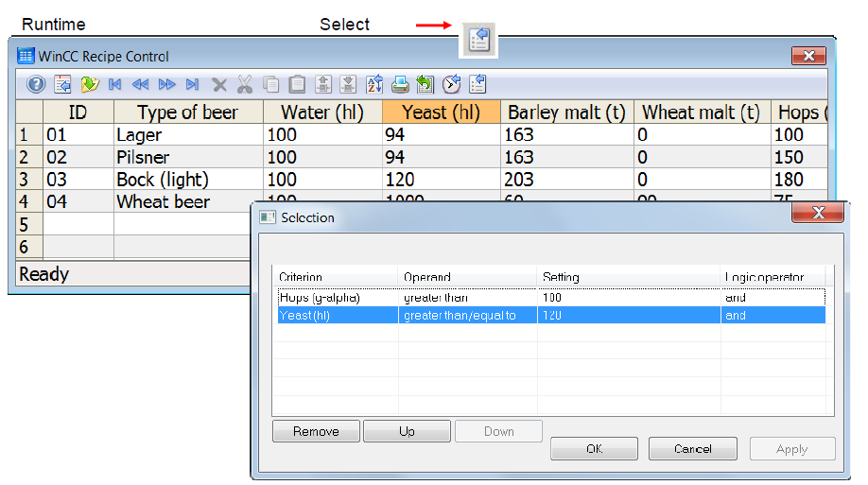Open the time base clock icon
The width and height of the screenshot is (868, 485).
[451, 84]
